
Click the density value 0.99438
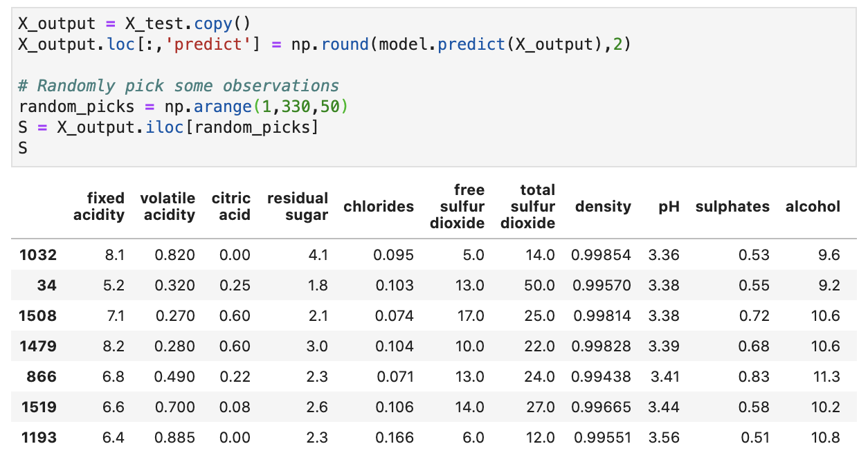(x=601, y=377)
